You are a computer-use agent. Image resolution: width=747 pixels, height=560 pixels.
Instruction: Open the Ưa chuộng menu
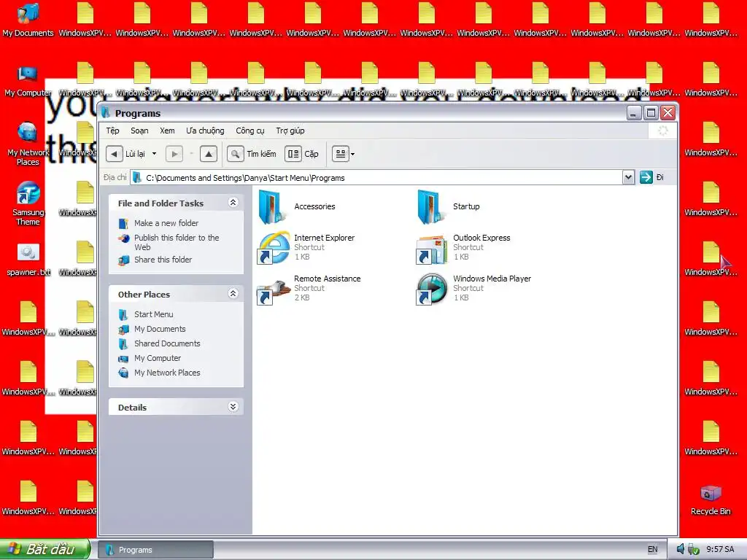(x=205, y=131)
